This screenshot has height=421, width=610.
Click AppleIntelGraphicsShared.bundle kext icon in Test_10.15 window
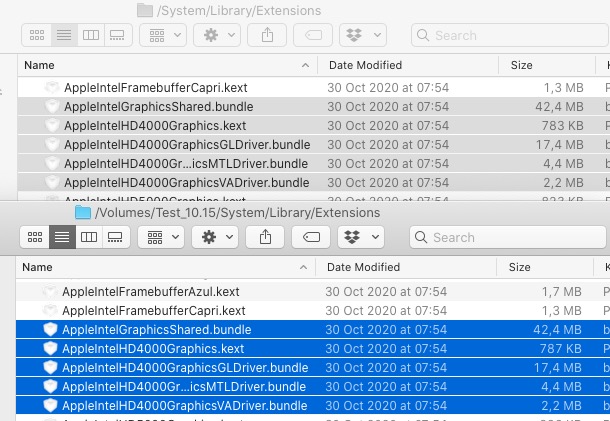[x=50, y=329]
